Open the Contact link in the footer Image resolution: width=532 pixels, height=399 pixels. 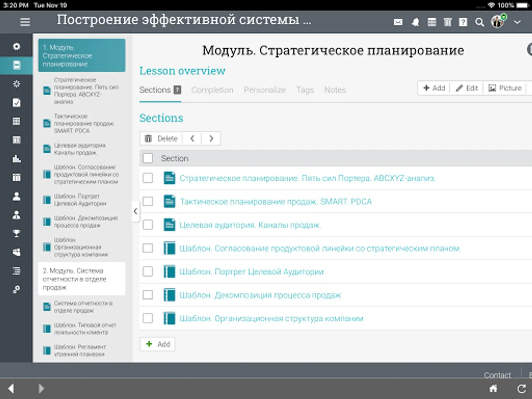coord(497,375)
